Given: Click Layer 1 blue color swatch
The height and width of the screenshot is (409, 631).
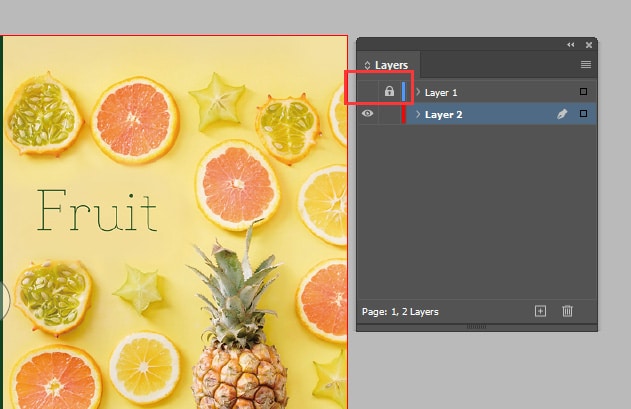Looking at the screenshot, I should [404, 91].
